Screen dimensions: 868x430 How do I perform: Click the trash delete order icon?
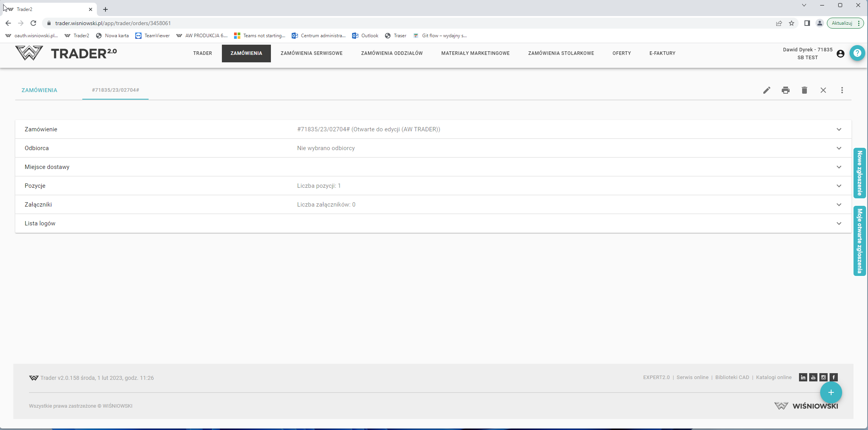tap(804, 90)
